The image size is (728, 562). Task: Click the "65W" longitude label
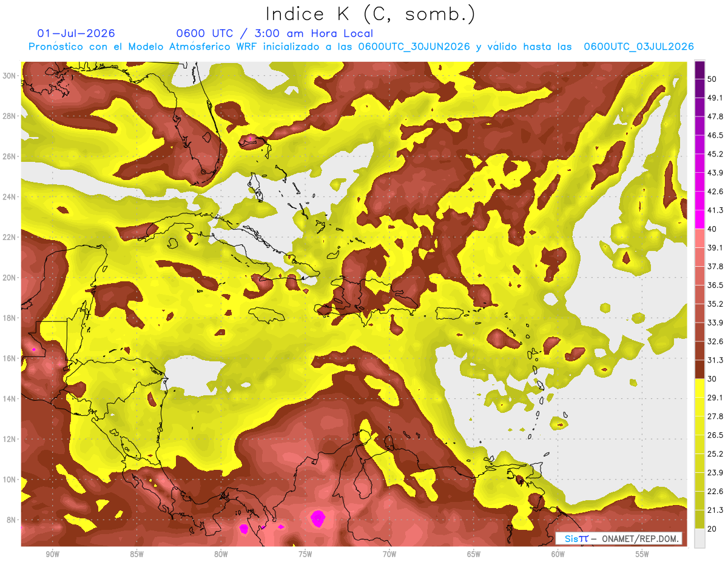(x=474, y=554)
